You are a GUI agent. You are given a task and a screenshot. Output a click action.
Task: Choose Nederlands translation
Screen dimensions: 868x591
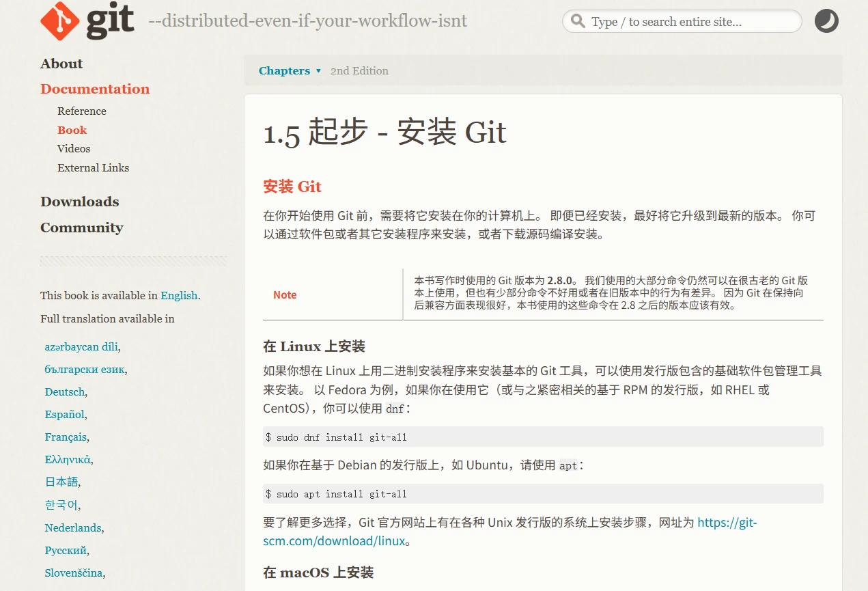point(73,527)
